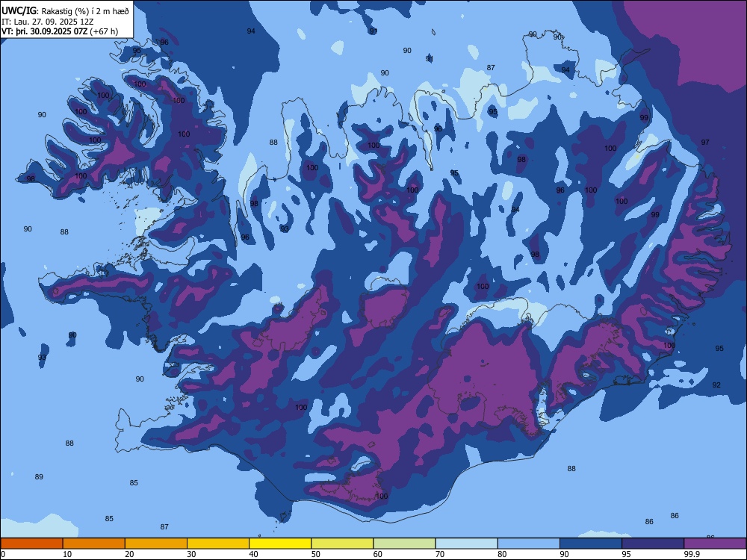Select the bright yellow 40–50 legend swatch
This screenshot has width=747, height=560.
pyautogui.click(x=280, y=544)
